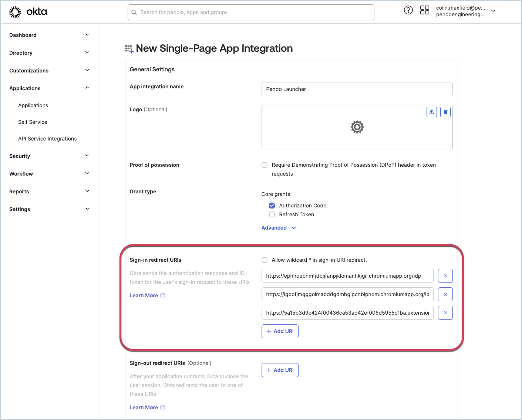Remove the epnhoepnmfjdbjjfanpjklemanhkjgil redirect URI

(x=445, y=276)
